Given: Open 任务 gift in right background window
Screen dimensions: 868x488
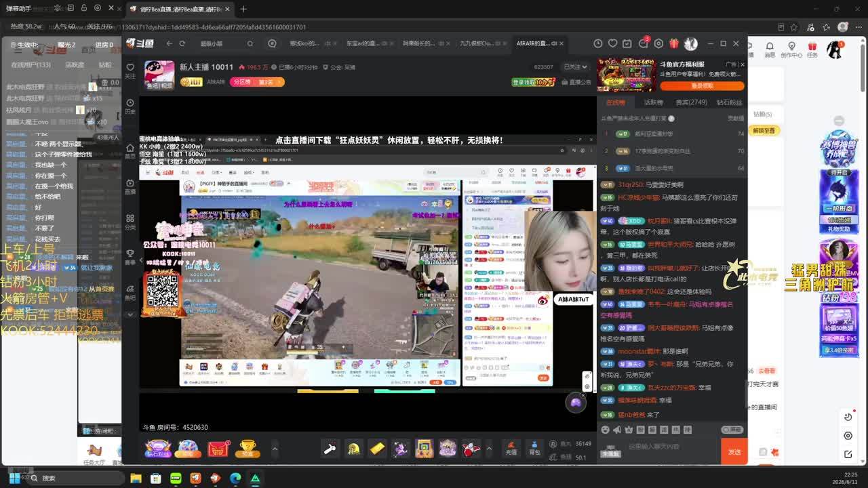Looking at the screenshot, I should (x=812, y=49).
